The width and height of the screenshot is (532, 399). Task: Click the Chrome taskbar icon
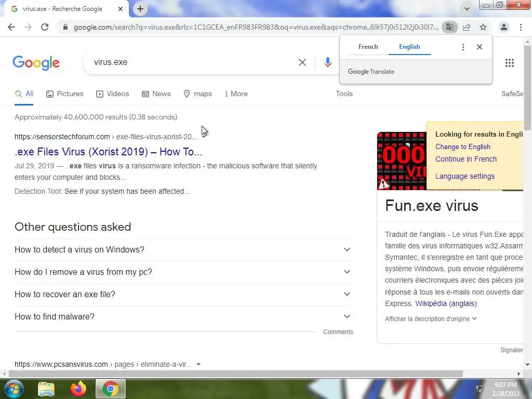[x=111, y=389]
